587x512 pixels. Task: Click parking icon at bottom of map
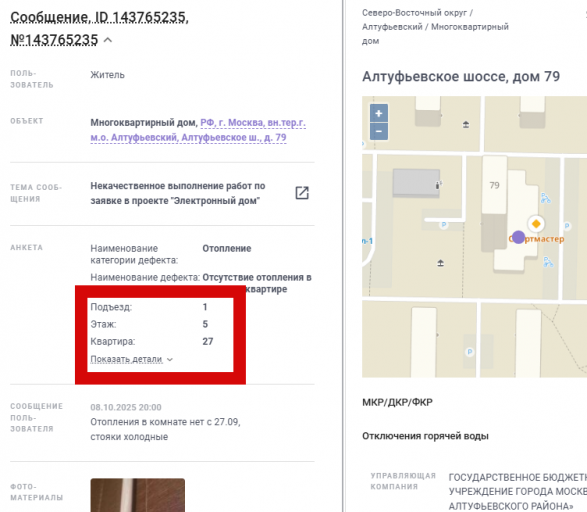469,352
